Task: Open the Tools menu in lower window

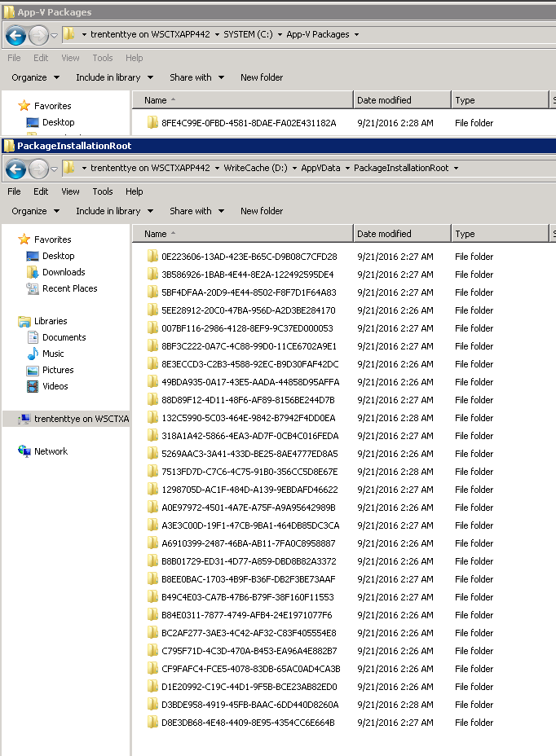Action: 103,191
